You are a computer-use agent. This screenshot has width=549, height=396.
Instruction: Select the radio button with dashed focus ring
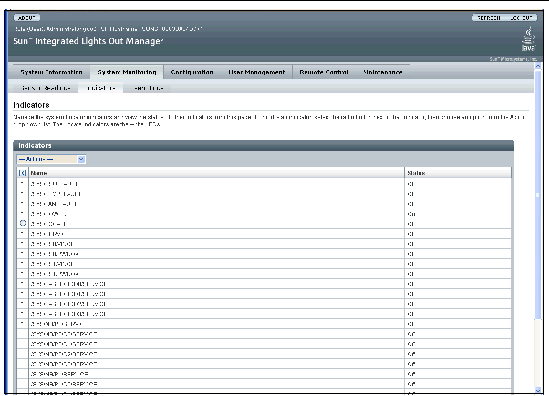pyautogui.click(x=23, y=223)
